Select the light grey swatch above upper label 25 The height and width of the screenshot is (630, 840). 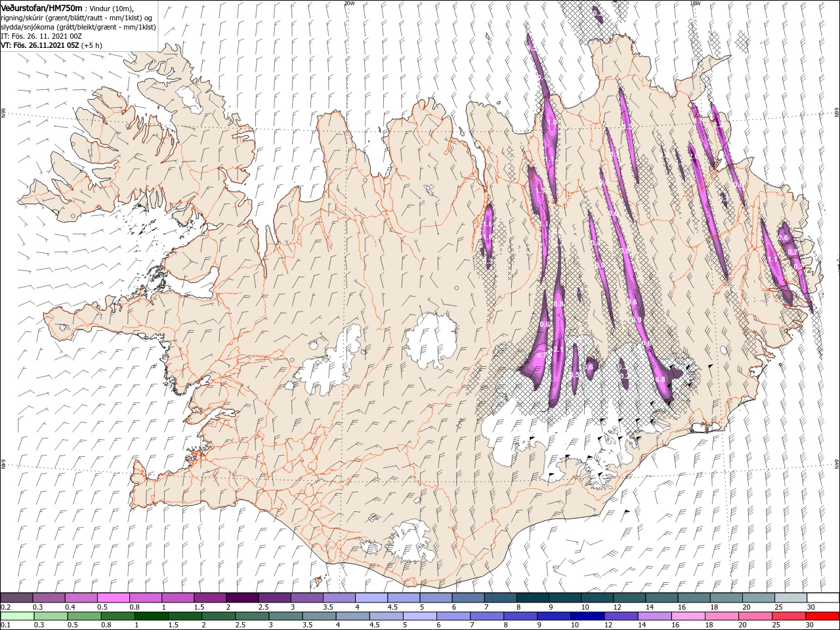791,598
